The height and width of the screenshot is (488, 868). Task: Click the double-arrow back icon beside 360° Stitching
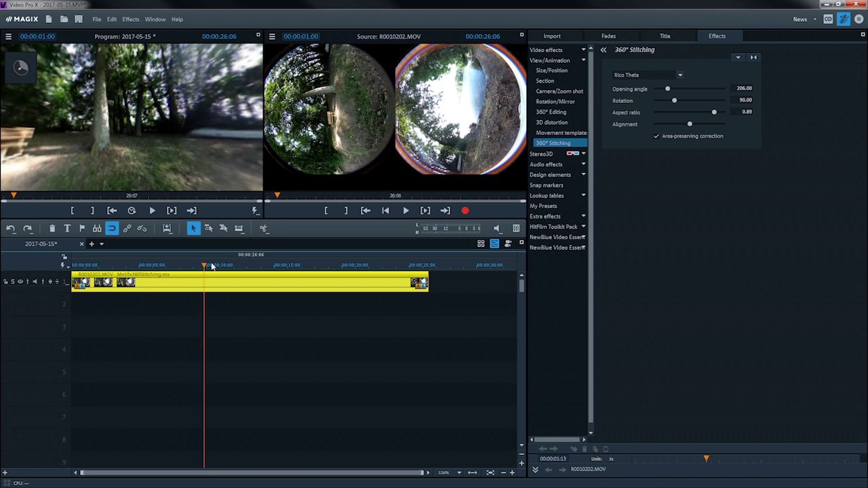click(603, 50)
